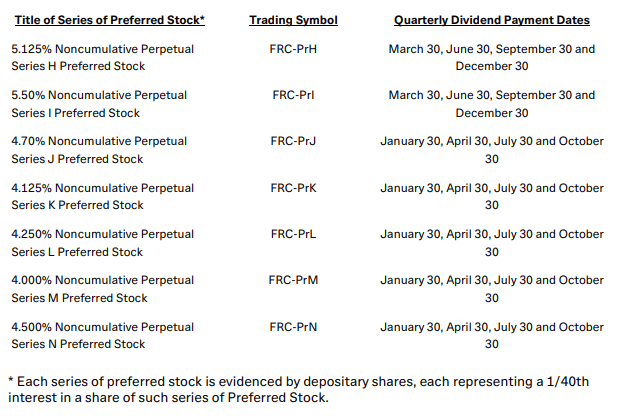Image resolution: width=617 pixels, height=416 pixels.
Task: Click the 5.50% Series I Preferred Stock title
Action: [99, 104]
